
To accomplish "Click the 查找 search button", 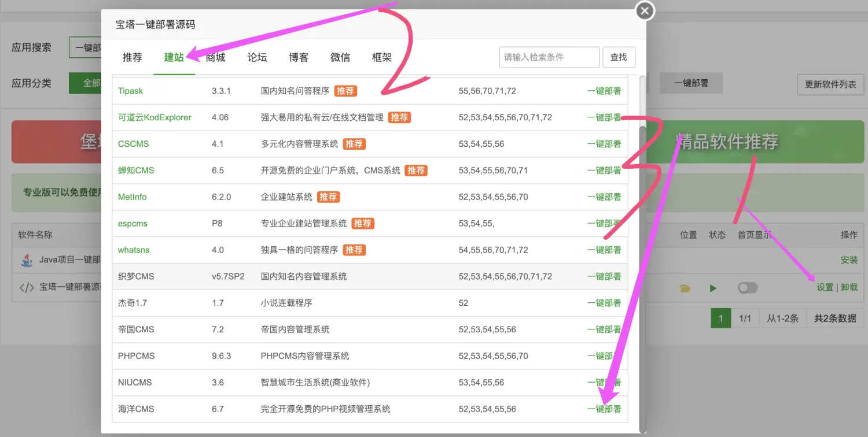I will (619, 57).
